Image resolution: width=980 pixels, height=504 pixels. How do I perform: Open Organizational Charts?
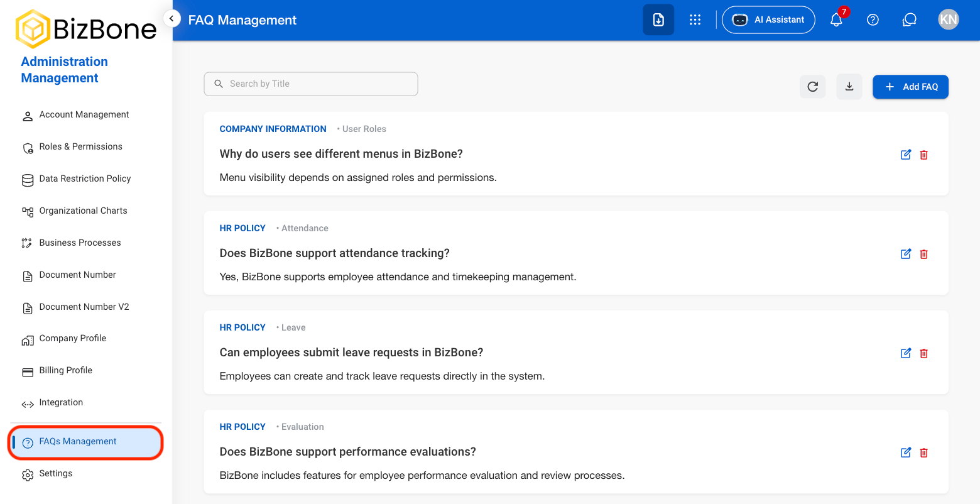(x=85, y=211)
